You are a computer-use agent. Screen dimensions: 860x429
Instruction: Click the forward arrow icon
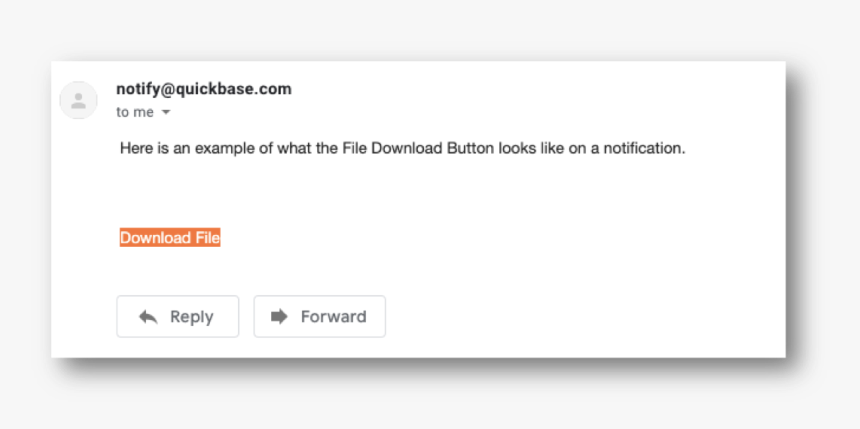(x=279, y=317)
